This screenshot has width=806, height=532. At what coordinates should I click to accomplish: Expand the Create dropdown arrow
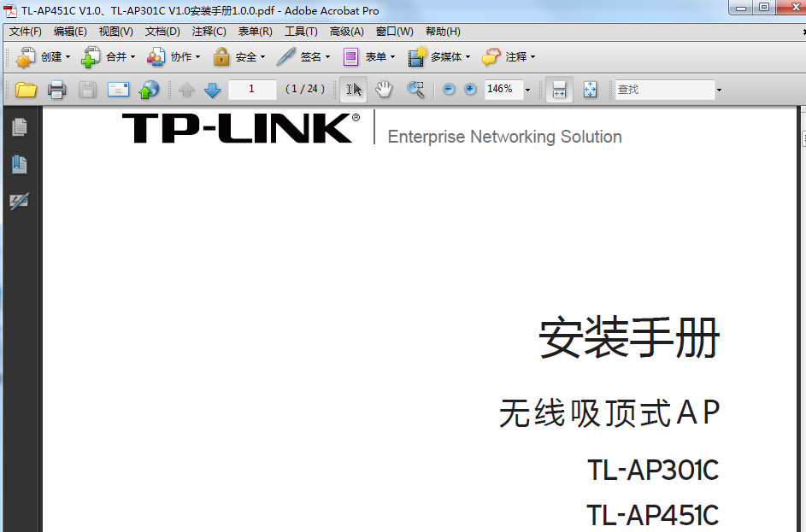[x=68, y=57]
